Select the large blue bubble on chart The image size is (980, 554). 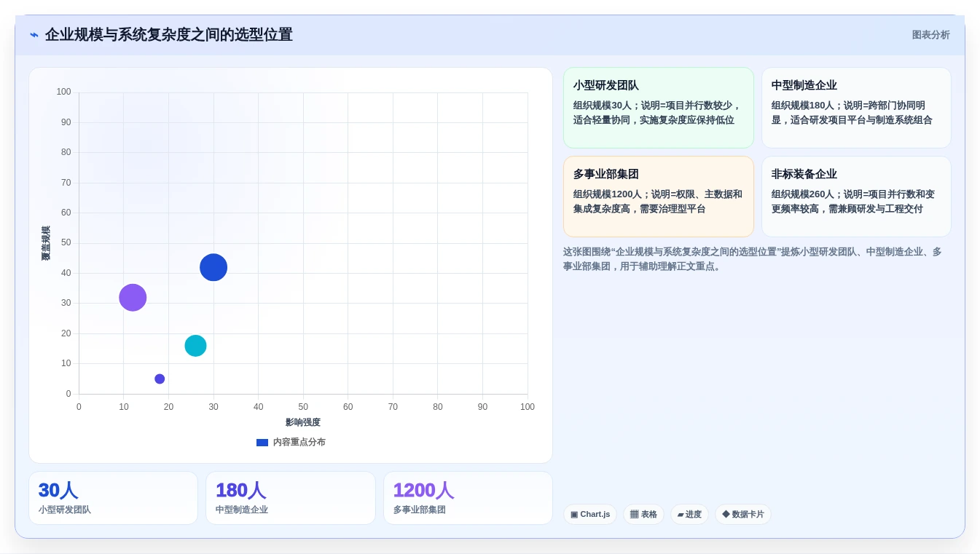click(213, 267)
